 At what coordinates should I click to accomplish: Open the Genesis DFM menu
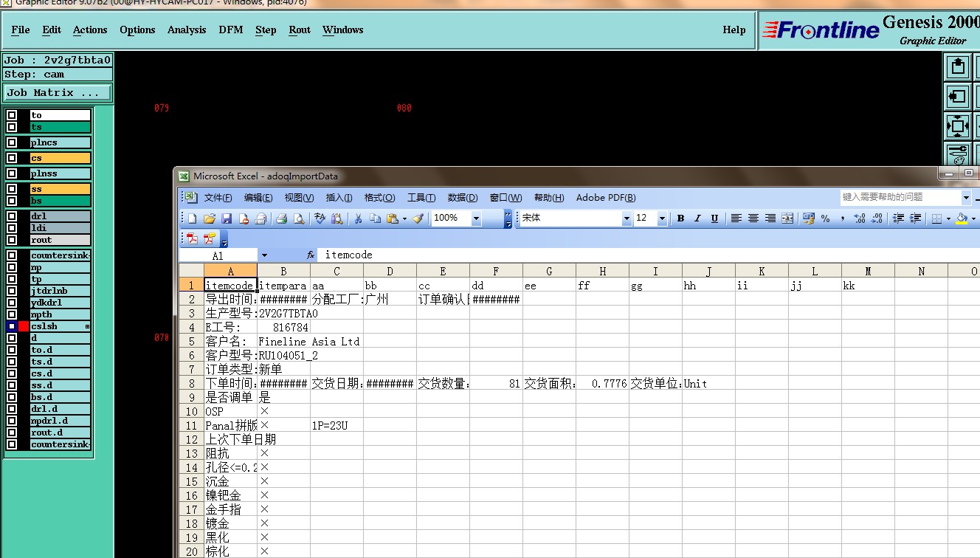pyautogui.click(x=231, y=30)
